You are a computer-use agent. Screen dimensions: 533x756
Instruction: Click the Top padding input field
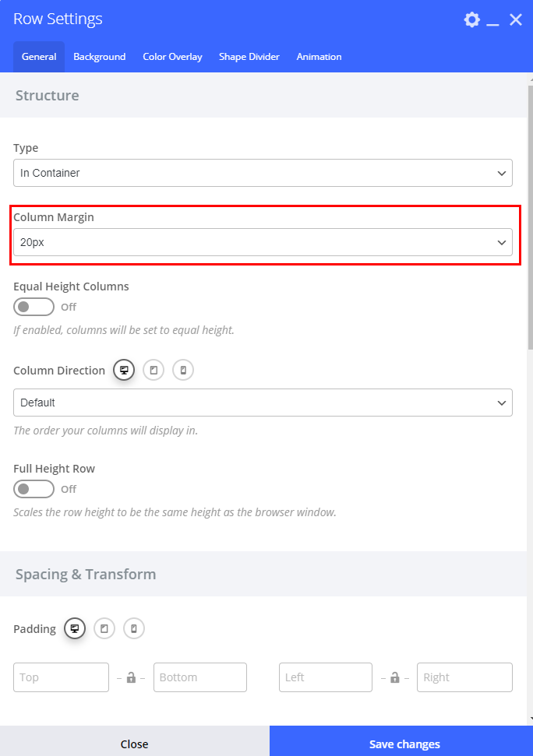(x=62, y=677)
